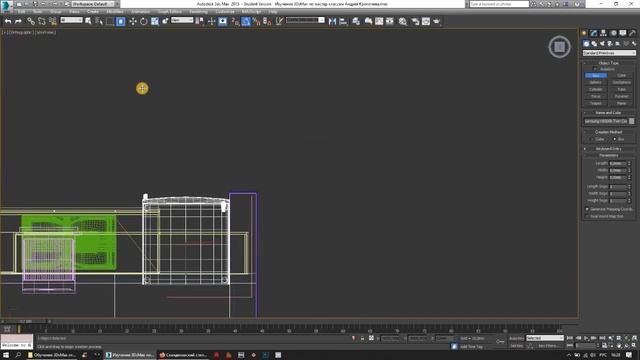Switch to the Display command panel tab
Viewport: 640px width, 360px height.
622,33
